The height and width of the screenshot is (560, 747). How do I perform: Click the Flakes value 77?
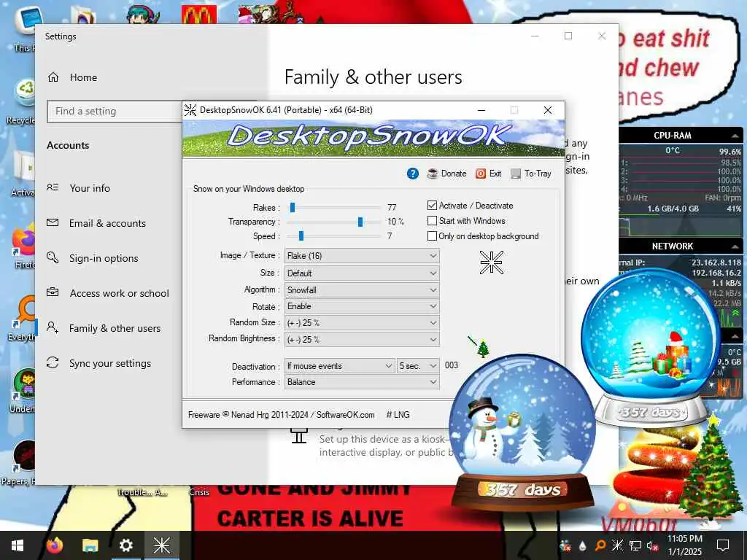pyautogui.click(x=392, y=207)
